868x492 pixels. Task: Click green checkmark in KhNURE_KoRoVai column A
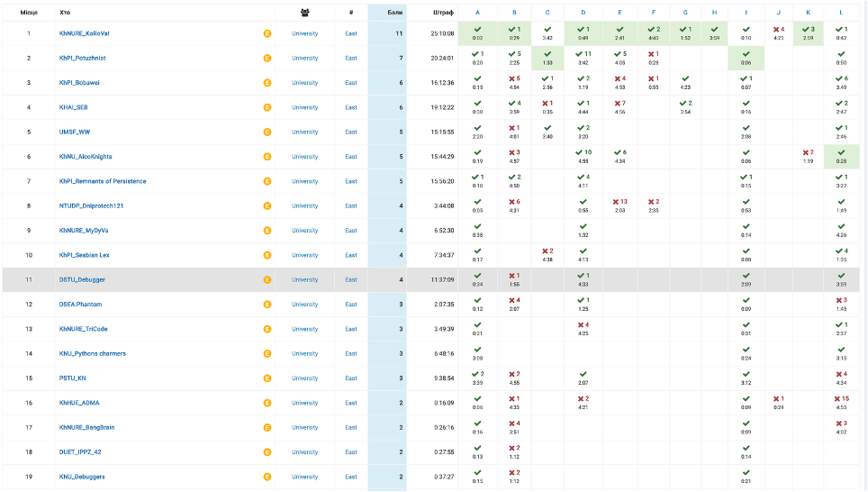478,30
